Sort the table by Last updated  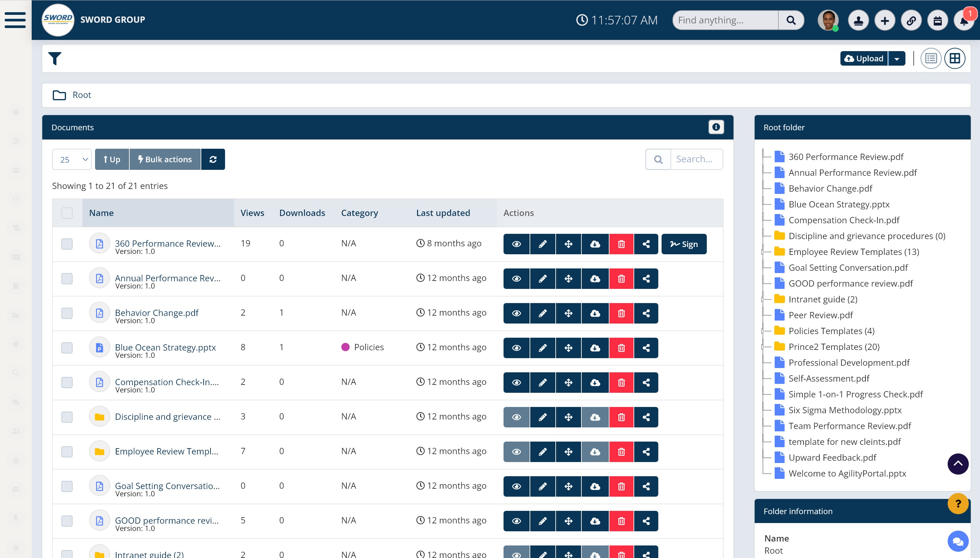click(x=443, y=213)
